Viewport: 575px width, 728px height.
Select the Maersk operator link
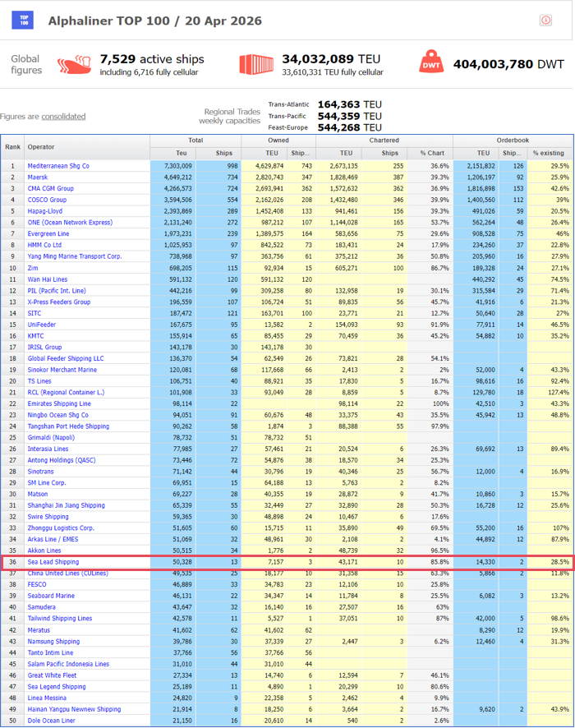(x=38, y=177)
